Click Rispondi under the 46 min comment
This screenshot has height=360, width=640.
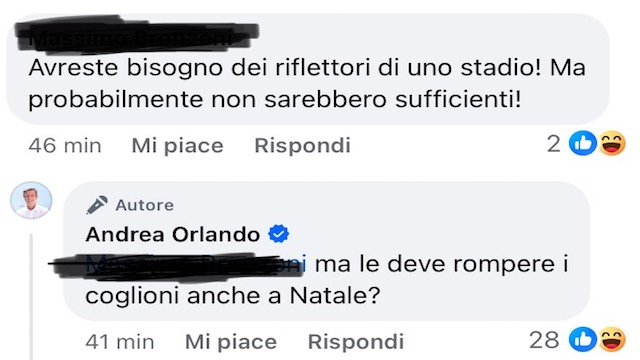pos(302,145)
